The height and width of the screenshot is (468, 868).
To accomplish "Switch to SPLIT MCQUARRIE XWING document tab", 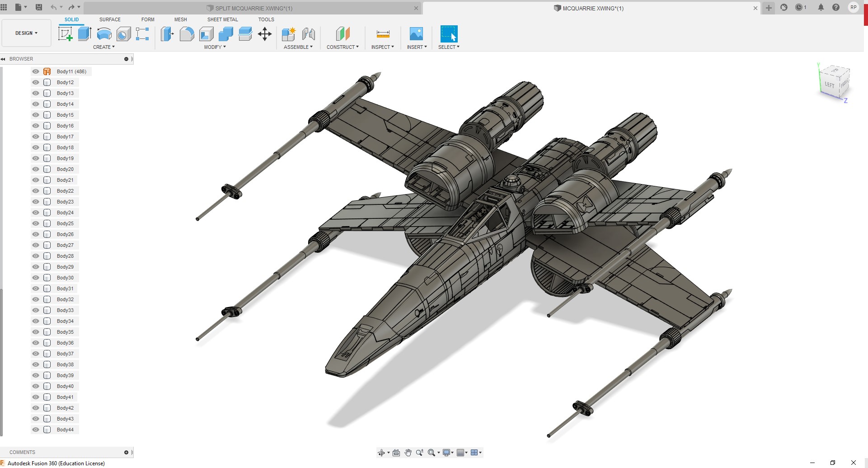I will tap(253, 8).
